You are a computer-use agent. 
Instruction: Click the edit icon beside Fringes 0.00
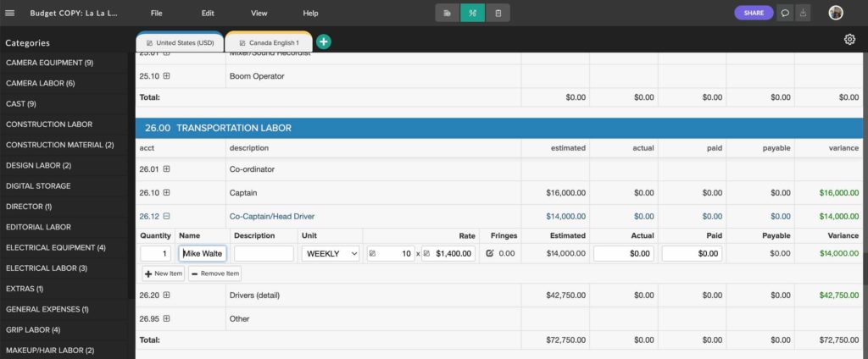(489, 253)
